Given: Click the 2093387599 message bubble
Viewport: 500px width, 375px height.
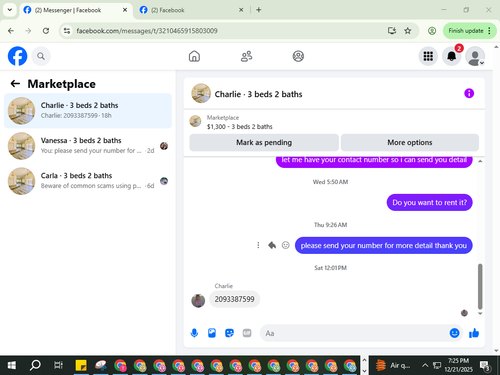Looking at the screenshot, I should (x=234, y=299).
